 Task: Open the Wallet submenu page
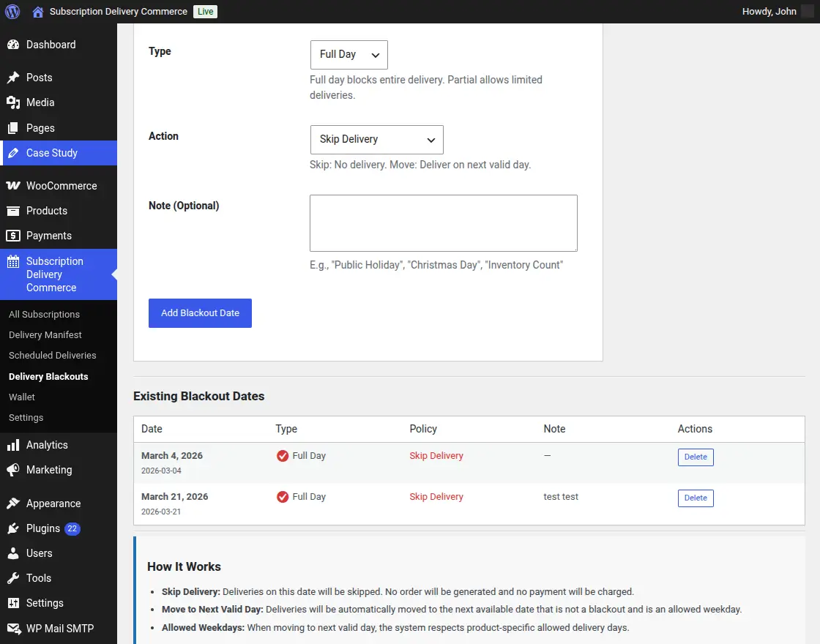pos(22,397)
